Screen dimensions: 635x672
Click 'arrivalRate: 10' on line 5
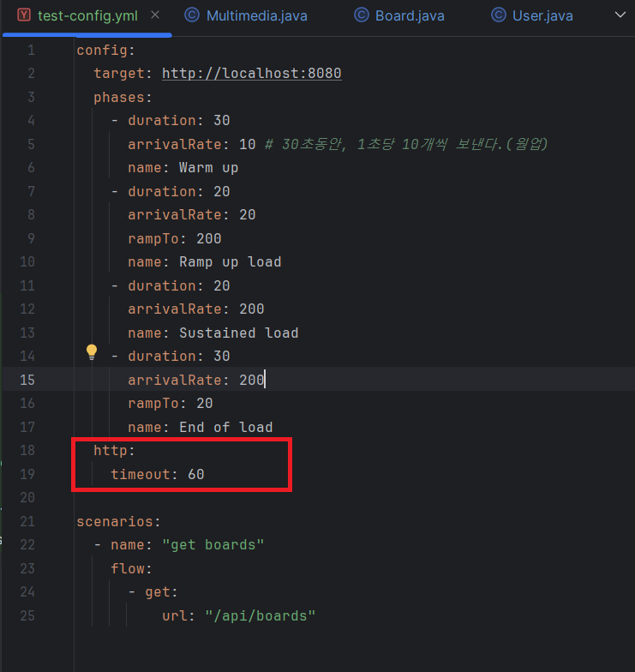point(192,144)
